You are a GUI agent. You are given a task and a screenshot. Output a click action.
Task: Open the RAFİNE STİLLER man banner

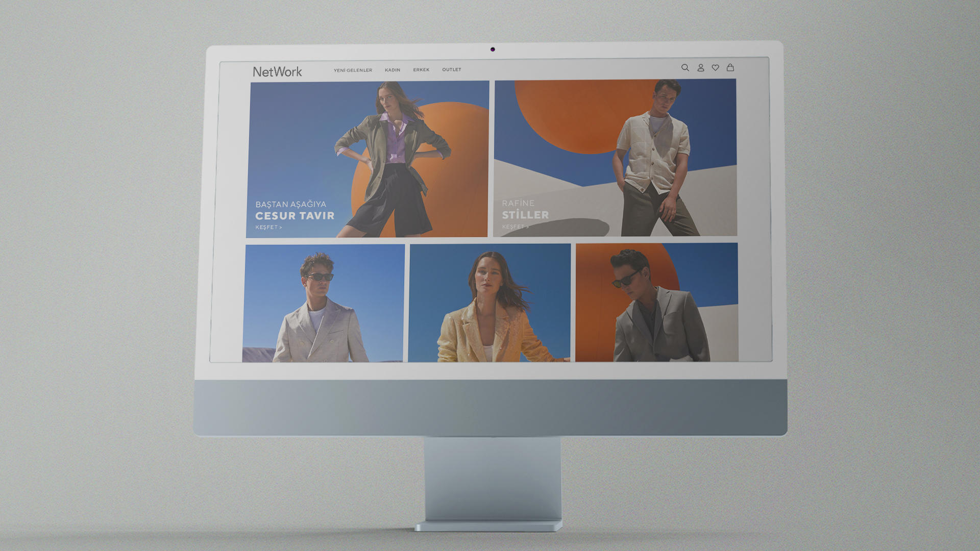point(615,158)
